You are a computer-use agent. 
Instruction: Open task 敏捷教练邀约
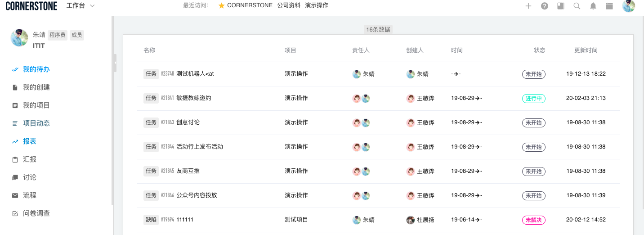194,98
